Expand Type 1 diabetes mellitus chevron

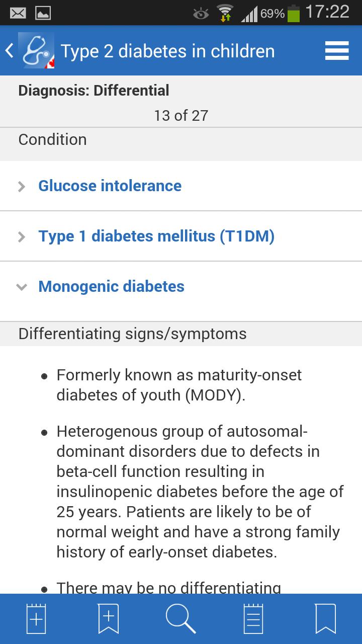tap(21, 236)
